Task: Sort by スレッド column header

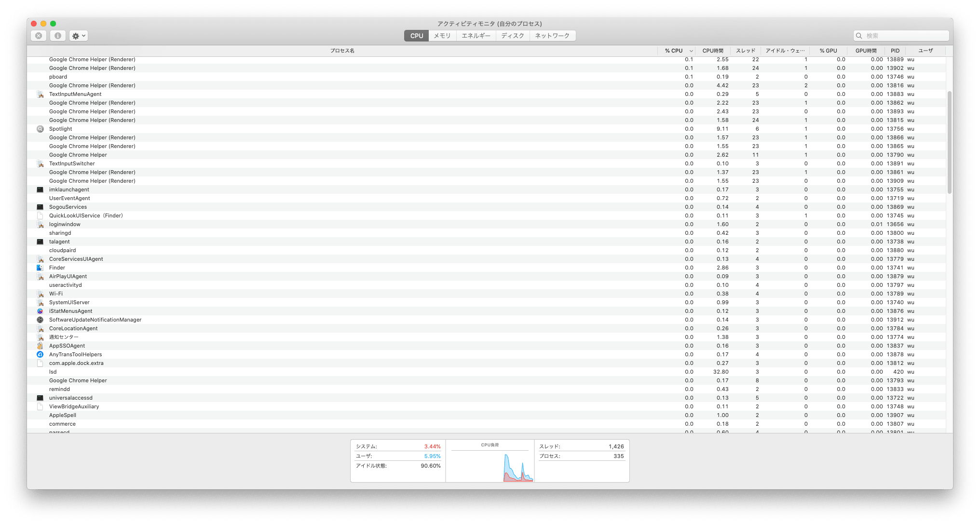Action: pyautogui.click(x=746, y=51)
